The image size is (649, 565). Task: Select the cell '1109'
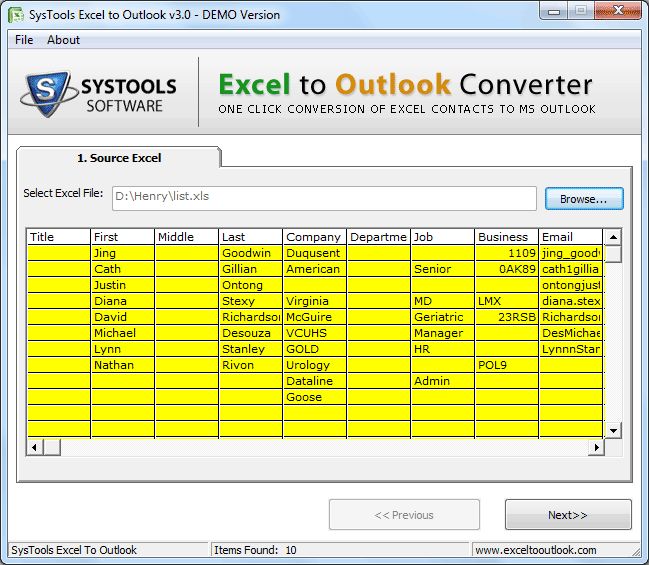pyautogui.click(x=507, y=253)
